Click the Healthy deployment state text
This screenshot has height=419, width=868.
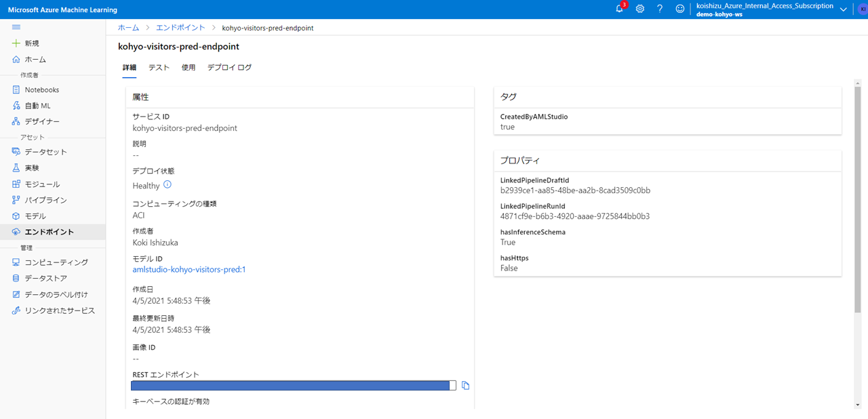click(146, 185)
